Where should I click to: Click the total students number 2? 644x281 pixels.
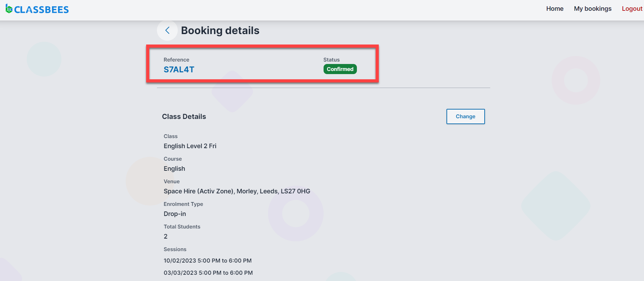166,236
